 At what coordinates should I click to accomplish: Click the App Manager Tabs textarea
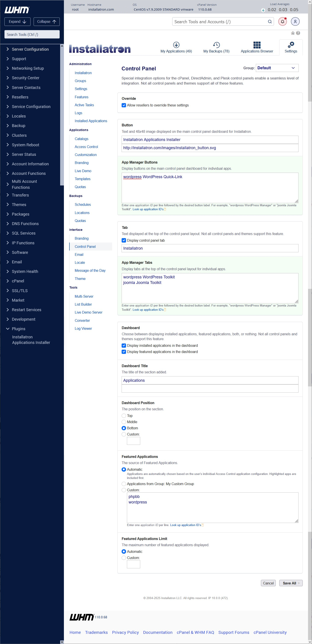(210, 288)
